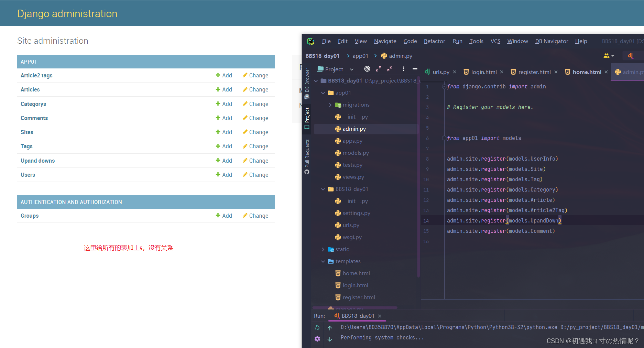Click the Run panel settings gear icon
644x348 pixels.
317,339
